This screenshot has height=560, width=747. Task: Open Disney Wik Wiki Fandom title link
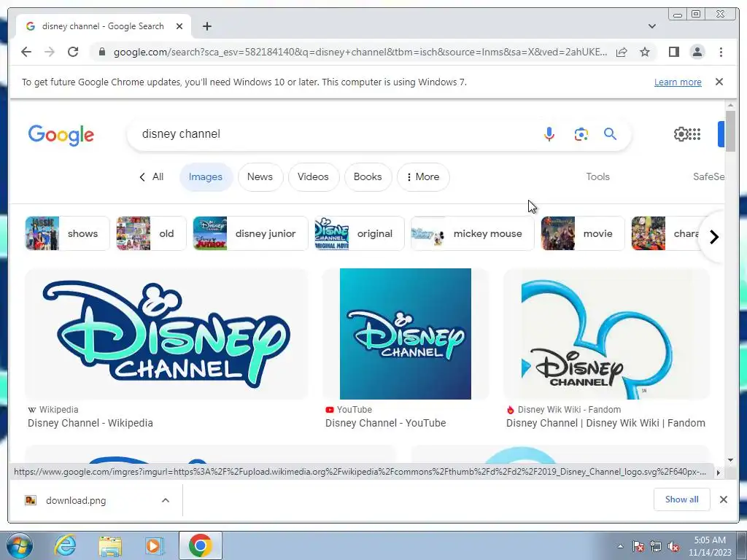point(605,423)
